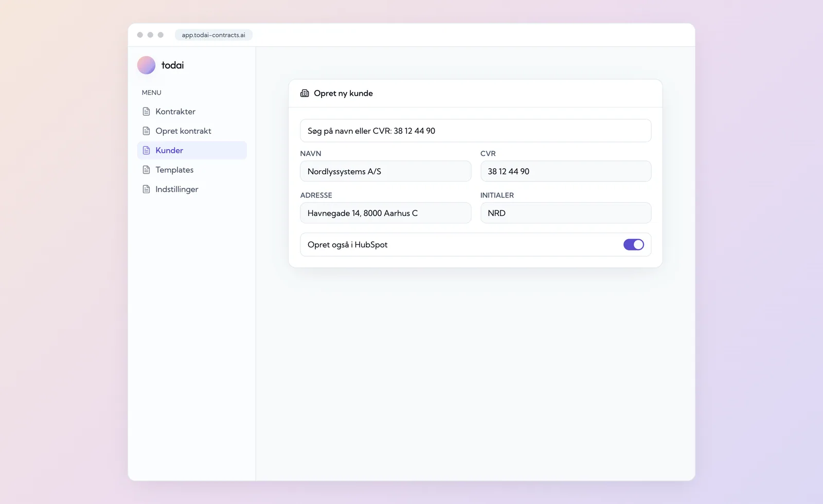Click the INITIALER field containing NRD
Viewport: 823px width, 504px height.
click(x=566, y=213)
